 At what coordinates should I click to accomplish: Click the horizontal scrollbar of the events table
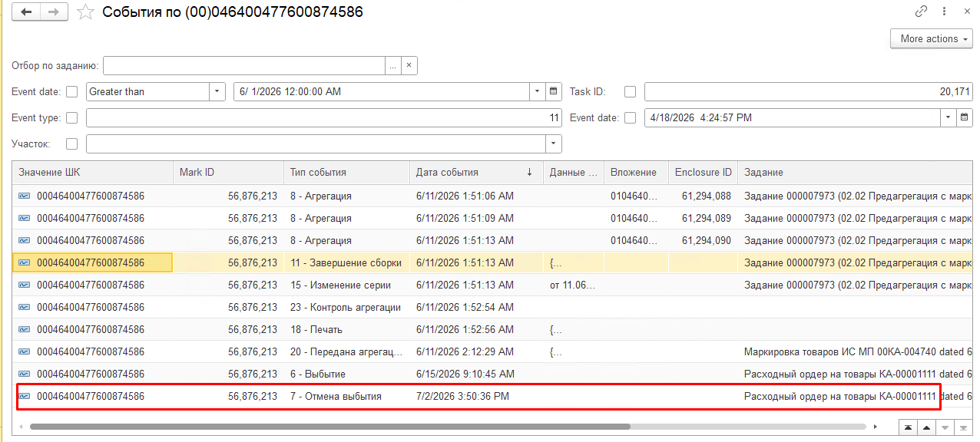tap(329, 426)
